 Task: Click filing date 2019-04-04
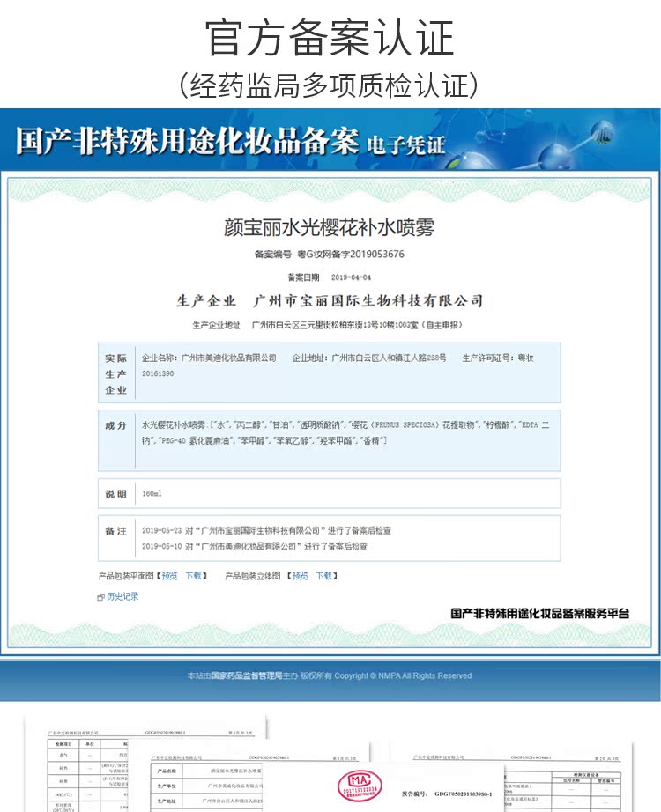click(x=351, y=277)
